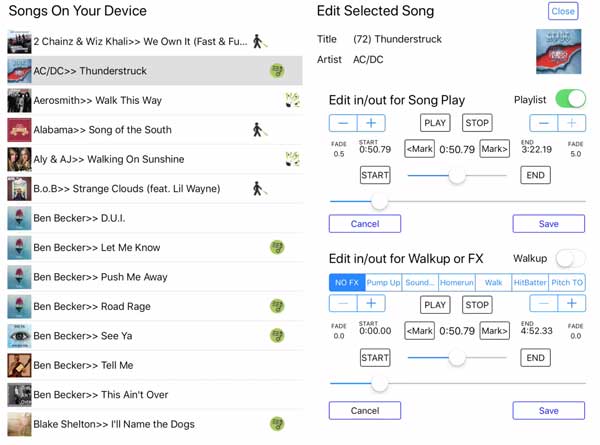Select the Homerun effect segment
This screenshot has width=600, height=445.
point(457,283)
